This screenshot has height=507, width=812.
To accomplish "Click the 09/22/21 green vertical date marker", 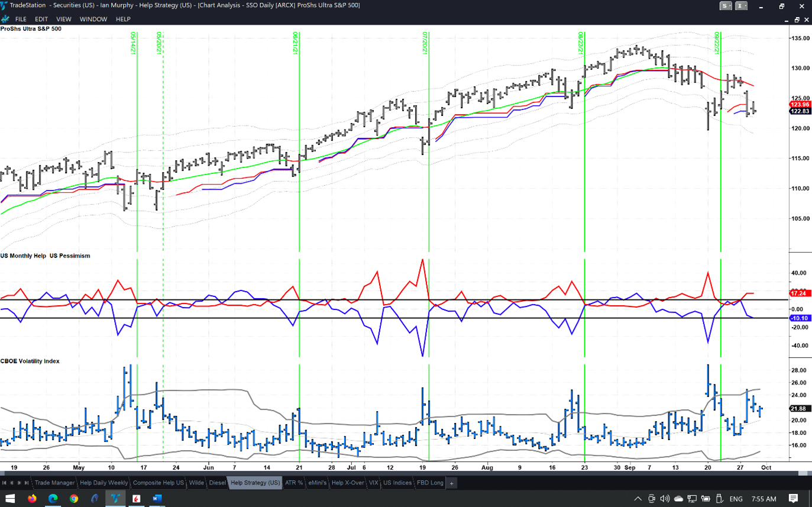I will [x=720, y=177].
